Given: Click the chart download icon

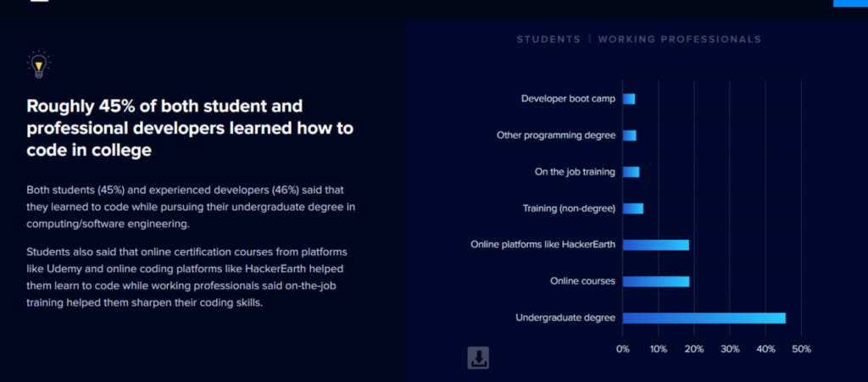Looking at the screenshot, I should [x=478, y=357].
